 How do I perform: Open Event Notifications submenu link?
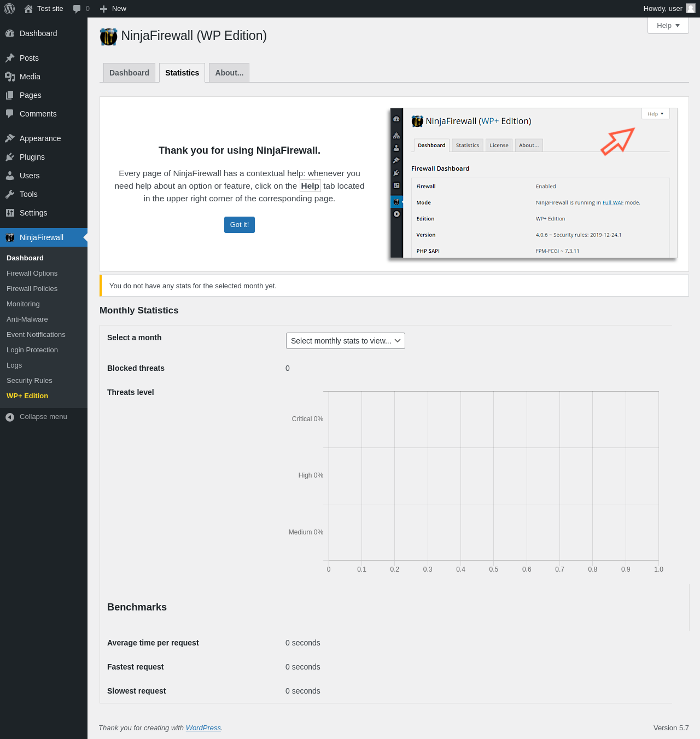click(36, 335)
